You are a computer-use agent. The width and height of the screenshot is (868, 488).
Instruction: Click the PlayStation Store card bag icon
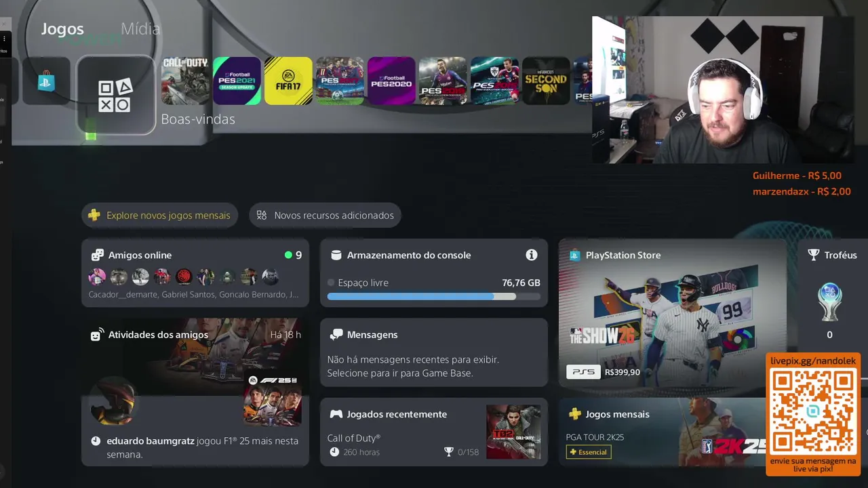(574, 255)
